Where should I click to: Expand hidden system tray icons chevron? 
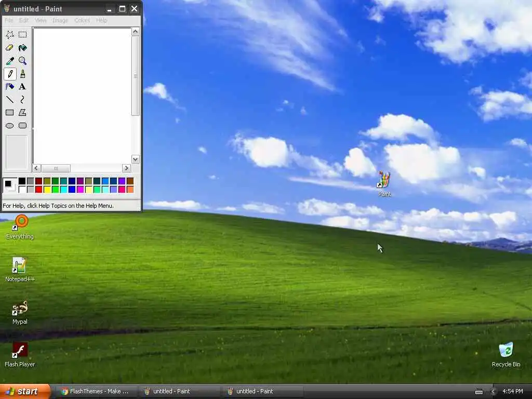494,392
